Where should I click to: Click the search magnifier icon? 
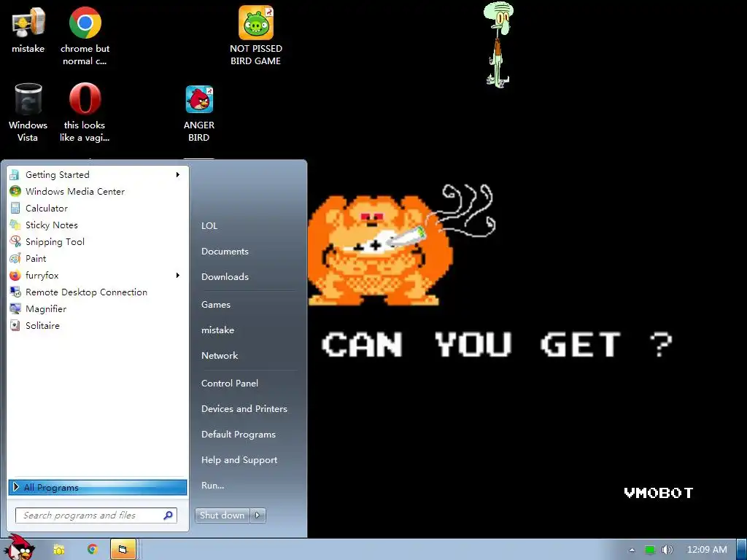pyautogui.click(x=168, y=516)
